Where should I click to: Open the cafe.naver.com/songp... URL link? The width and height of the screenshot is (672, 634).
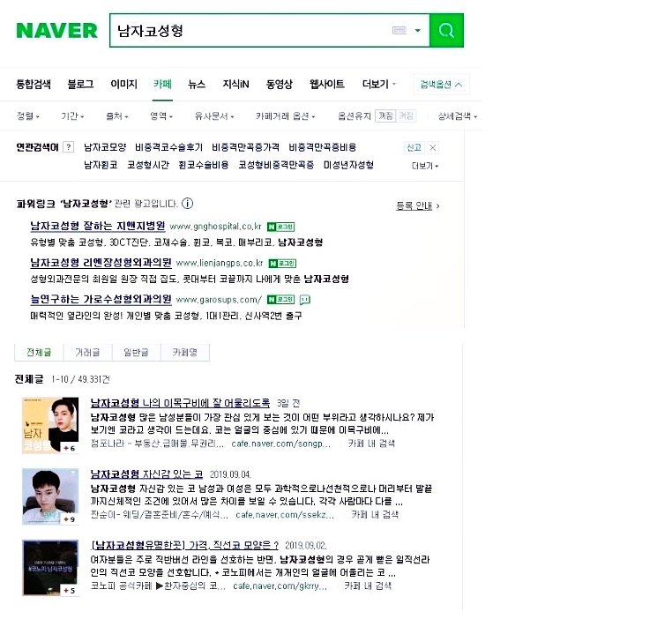(281, 444)
